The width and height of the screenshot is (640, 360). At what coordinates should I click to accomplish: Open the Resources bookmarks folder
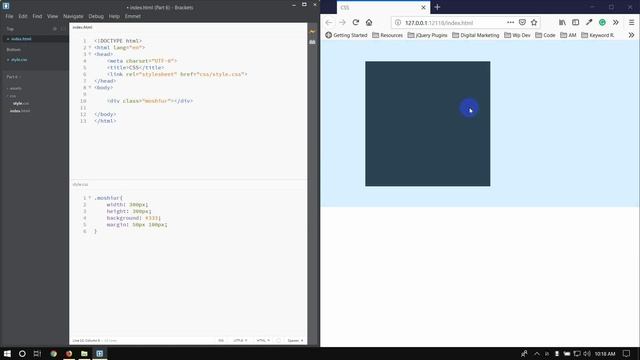point(387,36)
